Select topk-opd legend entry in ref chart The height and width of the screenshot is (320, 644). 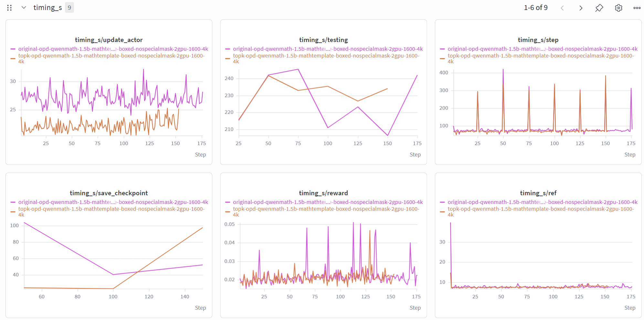[541, 212]
